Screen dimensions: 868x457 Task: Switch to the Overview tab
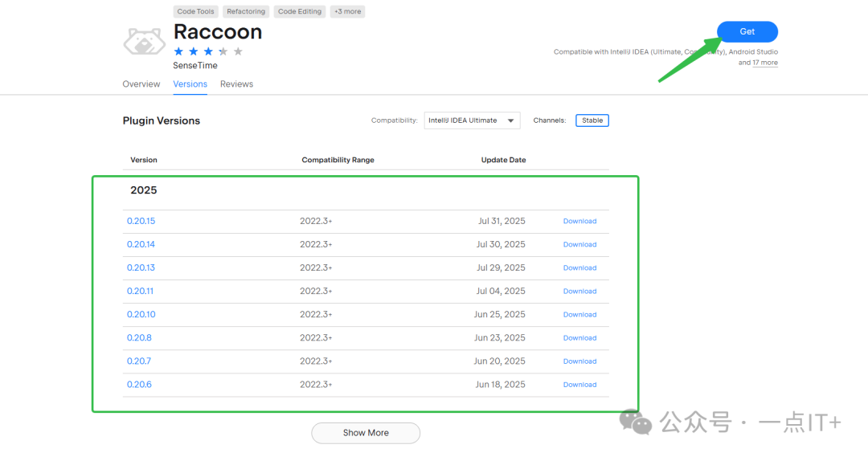[x=141, y=84]
